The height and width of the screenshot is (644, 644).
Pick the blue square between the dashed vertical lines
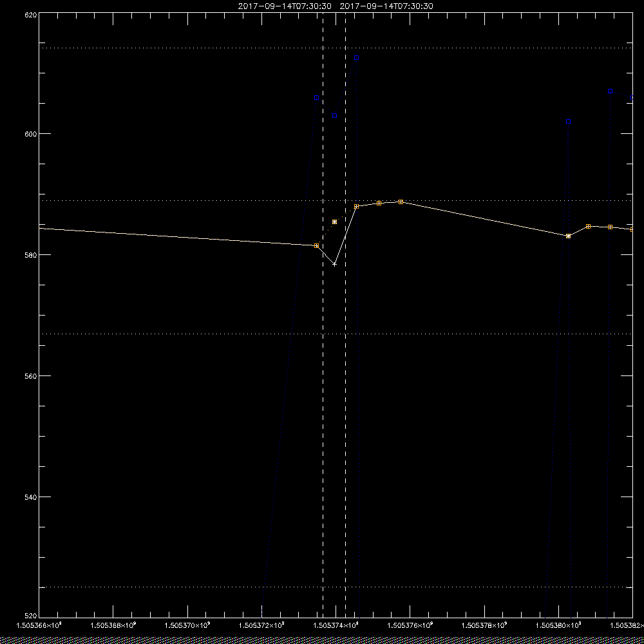(335, 116)
